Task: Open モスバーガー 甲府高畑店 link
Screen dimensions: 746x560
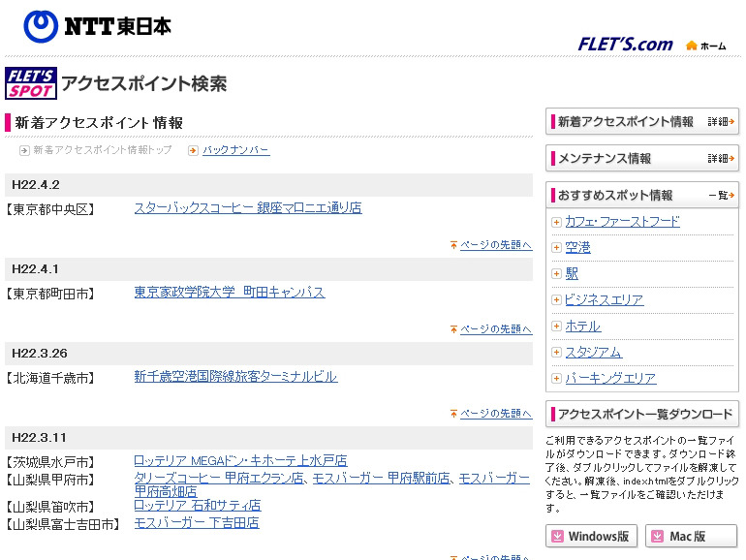Action: [x=165, y=491]
